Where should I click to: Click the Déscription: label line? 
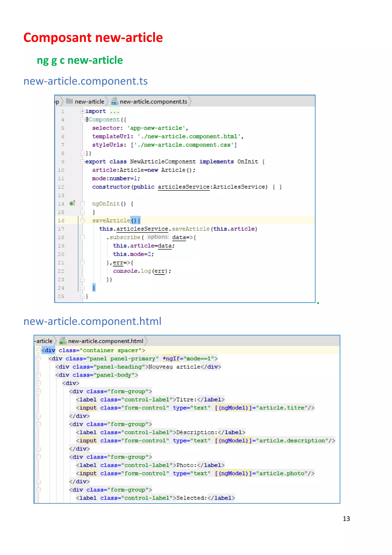pos(161,432)
